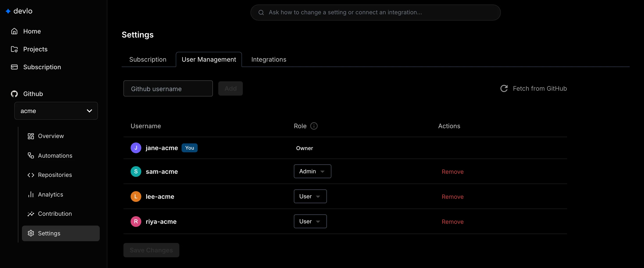Viewport: 644px width, 268px height.
Task: Open riya-acme's User role dropdown
Action: tap(310, 221)
